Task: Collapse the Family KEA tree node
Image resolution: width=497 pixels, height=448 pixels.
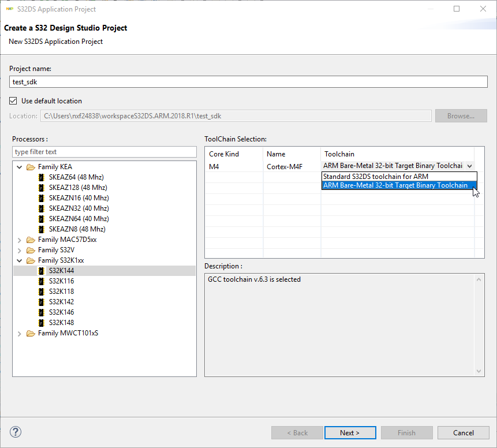Action: click(x=19, y=167)
